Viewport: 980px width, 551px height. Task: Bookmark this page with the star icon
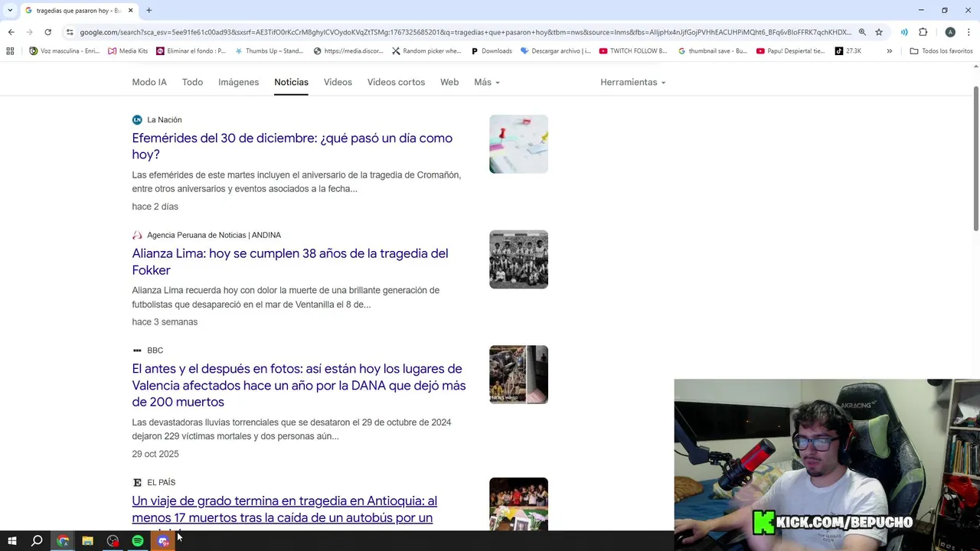click(x=879, y=32)
